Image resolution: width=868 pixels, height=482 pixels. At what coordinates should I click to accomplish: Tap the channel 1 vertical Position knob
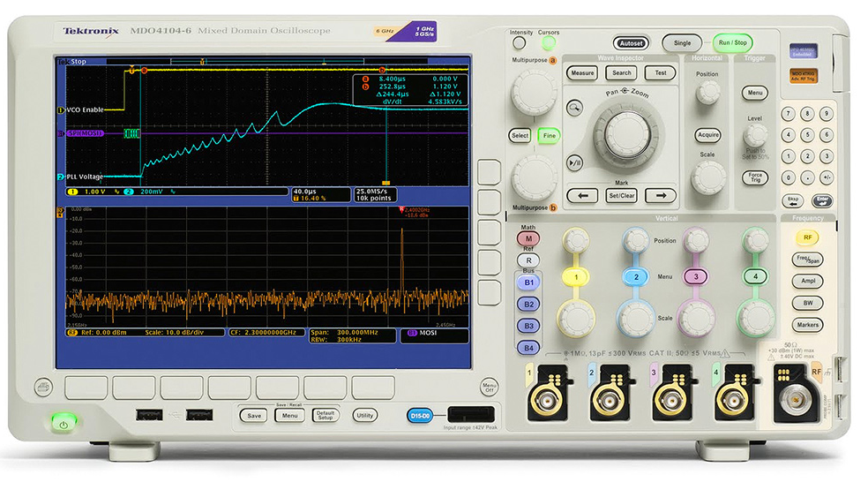pyautogui.click(x=576, y=240)
